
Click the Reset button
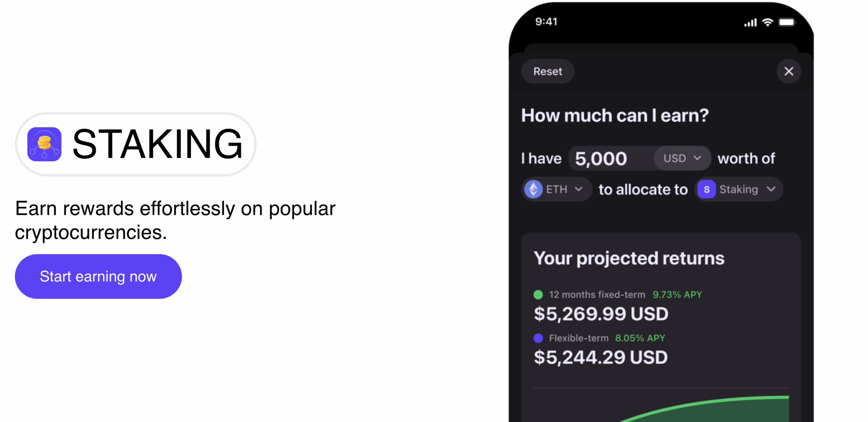pyautogui.click(x=547, y=71)
